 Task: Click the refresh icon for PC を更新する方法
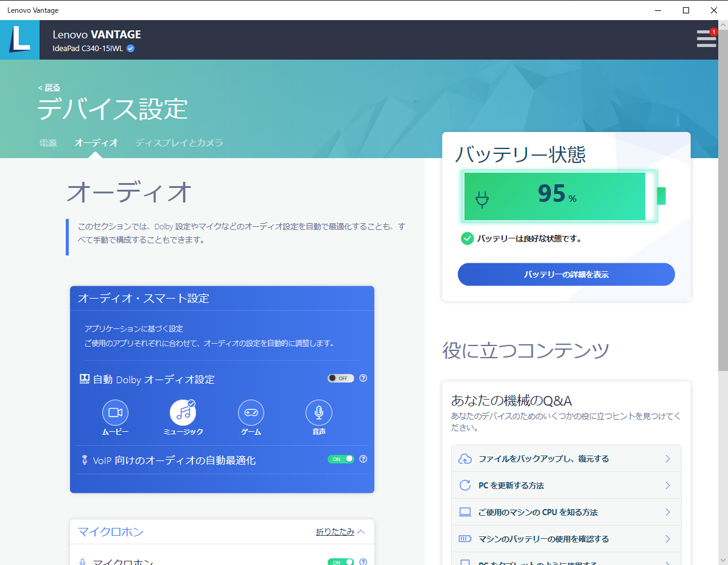465,485
